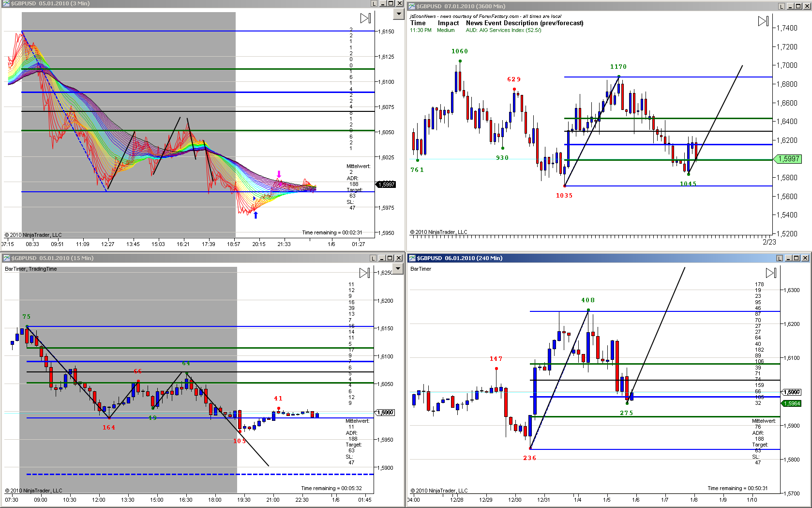Click the red swing label "41" on the 15 Min chart
812x508 pixels.
pos(278,399)
